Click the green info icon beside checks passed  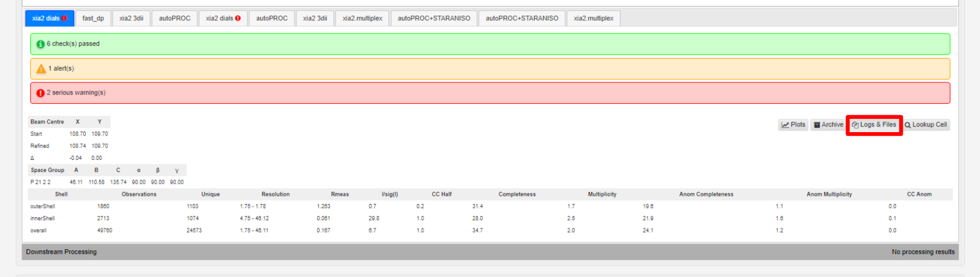coord(41,44)
